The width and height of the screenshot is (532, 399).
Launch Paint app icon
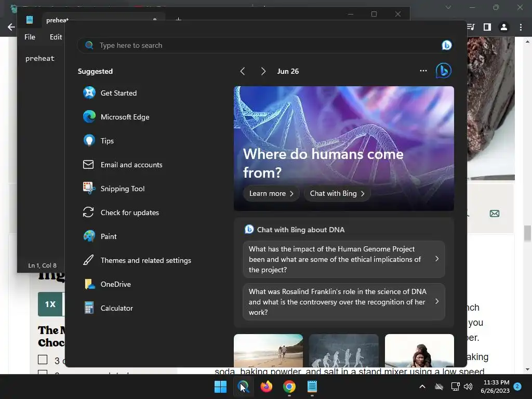(89, 236)
